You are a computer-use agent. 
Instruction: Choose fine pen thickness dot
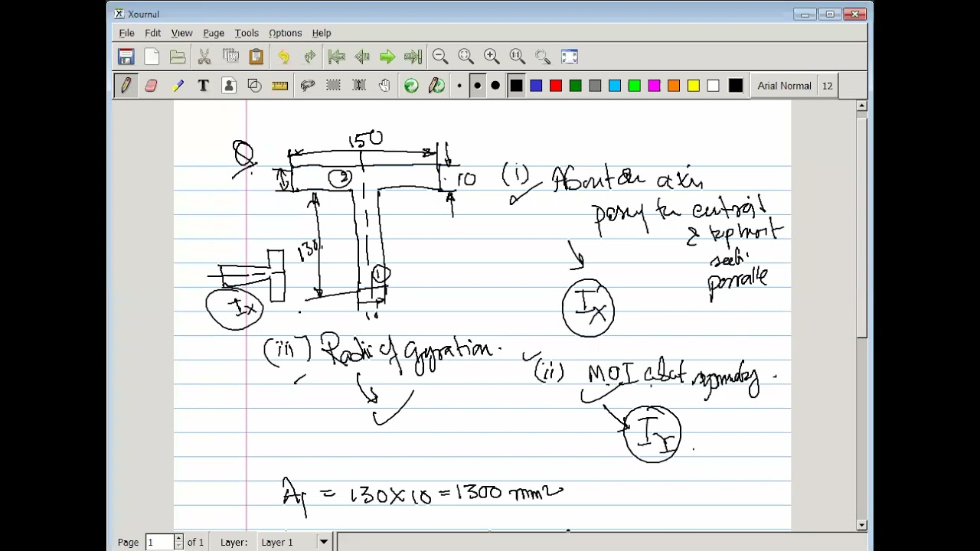coord(459,86)
